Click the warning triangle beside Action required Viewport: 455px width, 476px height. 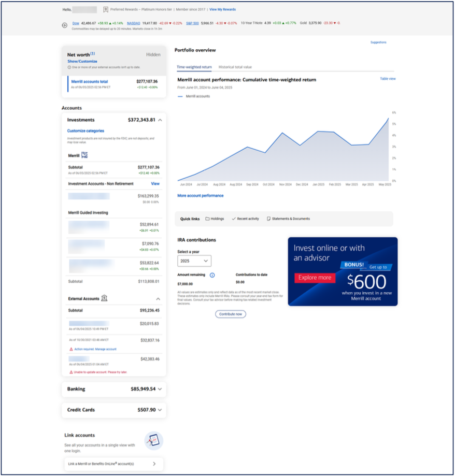[72, 349]
